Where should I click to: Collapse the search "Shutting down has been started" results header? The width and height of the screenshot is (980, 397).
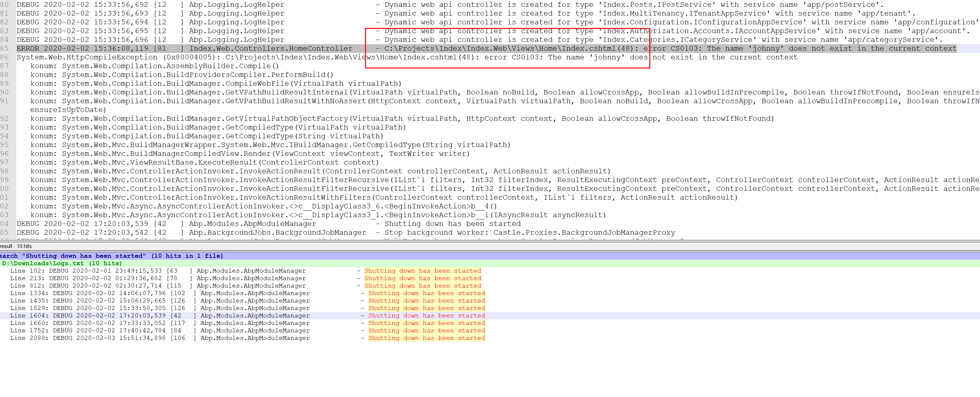pos(110,256)
